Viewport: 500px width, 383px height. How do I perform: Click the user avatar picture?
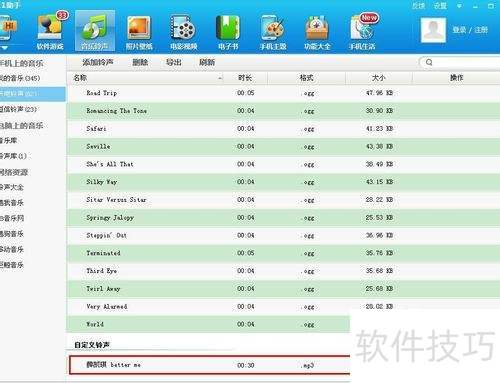[433, 30]
